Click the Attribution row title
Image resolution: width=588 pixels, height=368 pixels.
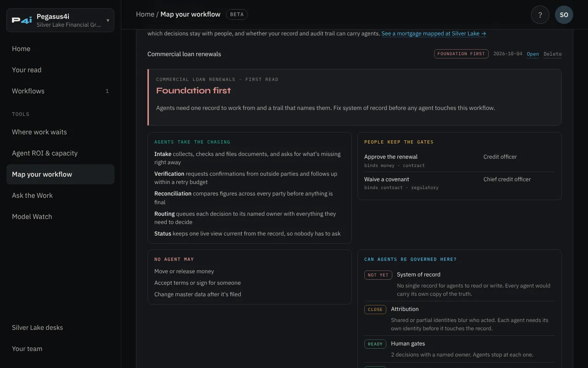pos(405,309)
